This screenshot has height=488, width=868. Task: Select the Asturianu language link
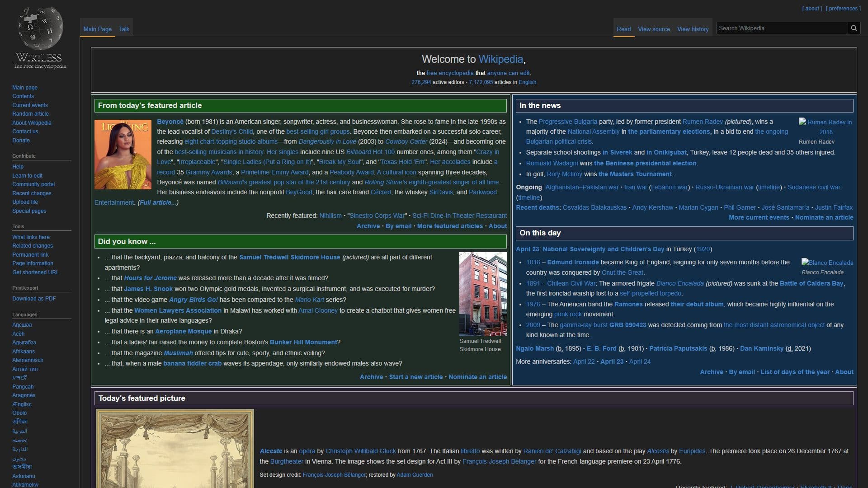[x=24, y=476]
